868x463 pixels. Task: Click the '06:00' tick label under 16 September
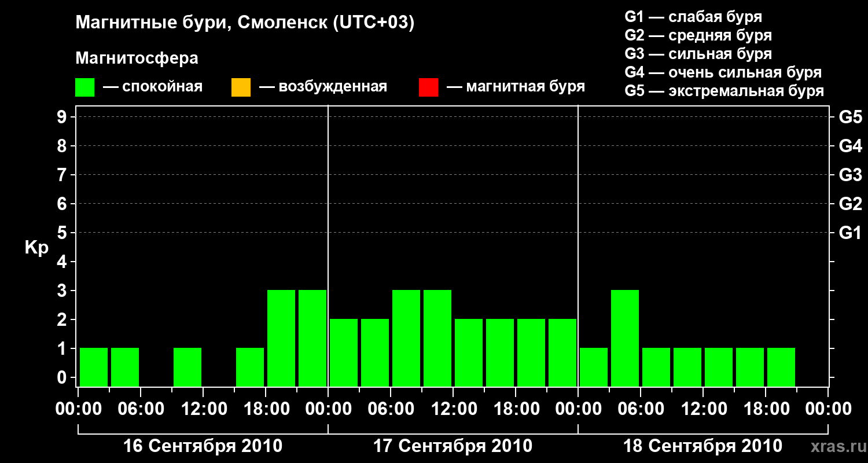pyautogui.click(x=141, y=409)
